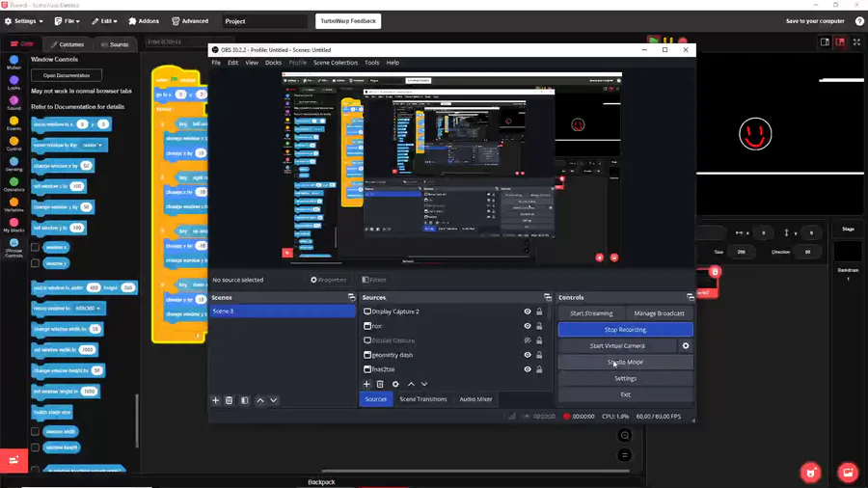The width and height of the screenshot is (868, 488).
Task: Undock the OBS Sources panel
Action: click(x=547, y=297)
